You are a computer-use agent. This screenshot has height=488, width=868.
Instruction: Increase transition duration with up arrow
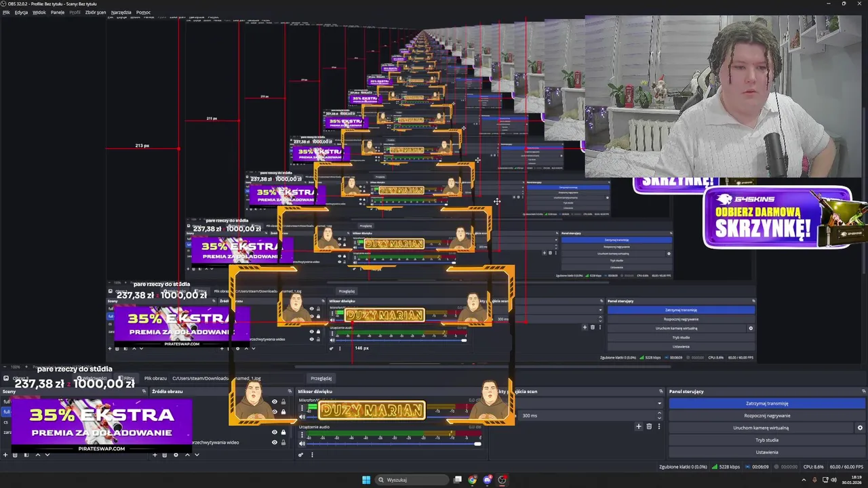tap(659, 413)
